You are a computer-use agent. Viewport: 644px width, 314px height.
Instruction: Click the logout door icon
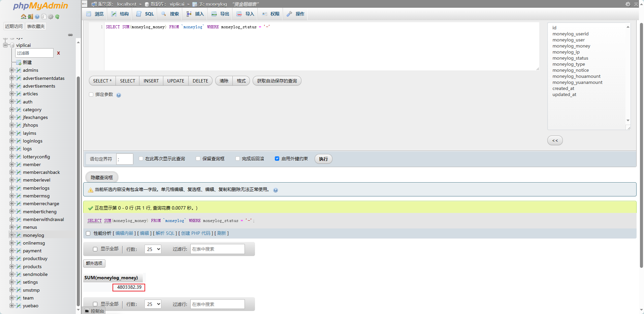30,17
